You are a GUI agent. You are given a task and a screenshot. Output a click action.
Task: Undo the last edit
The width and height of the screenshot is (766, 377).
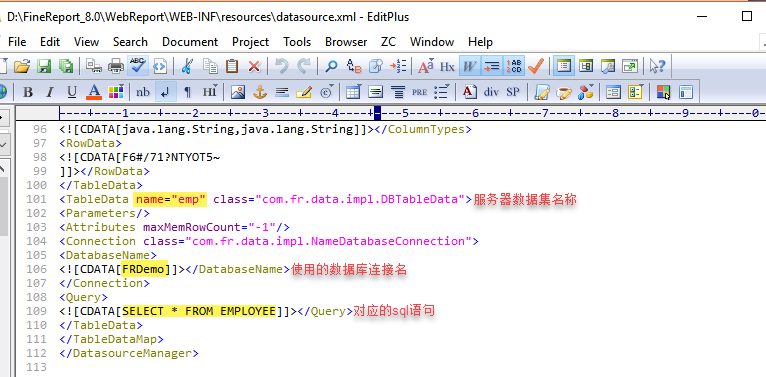pyautogui.click(x=281, y=66)
